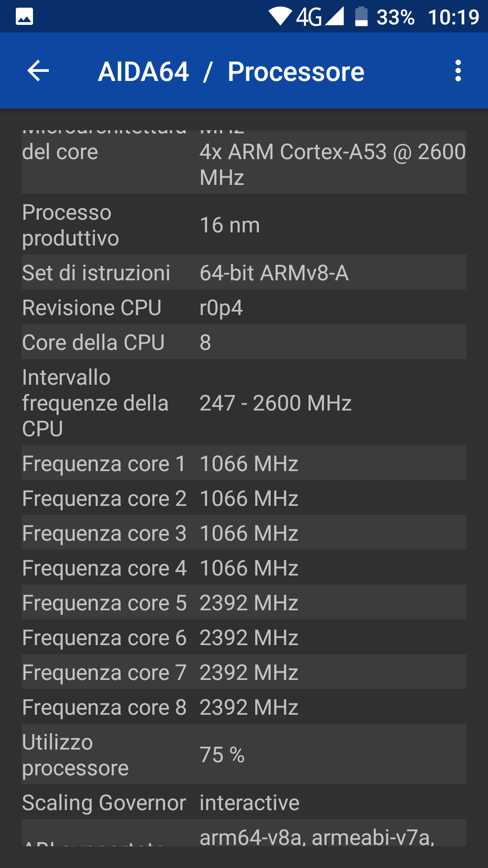Tap the clock showing 10:19
The height and width of the screenshot is (868, 488).
[452, 17]
